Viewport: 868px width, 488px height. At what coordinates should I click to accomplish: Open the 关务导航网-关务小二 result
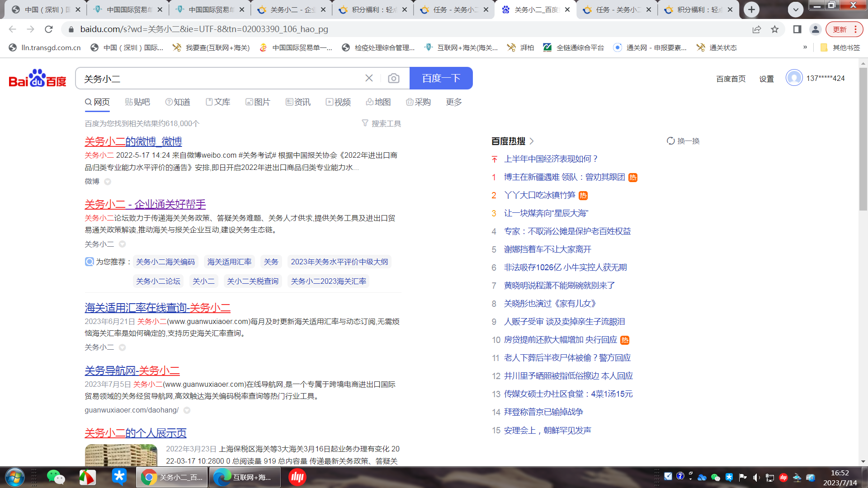click(132, 371)
